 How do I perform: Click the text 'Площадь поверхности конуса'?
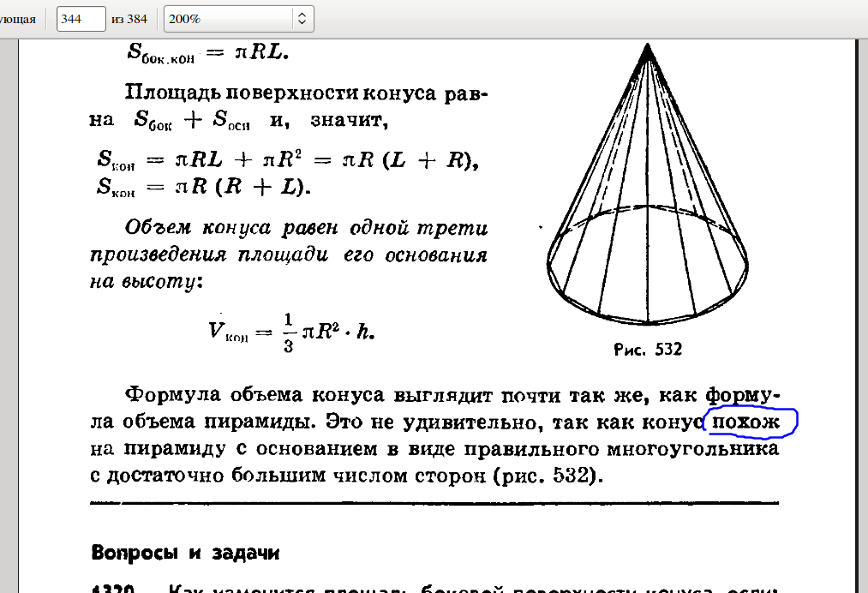click(281, 93)
